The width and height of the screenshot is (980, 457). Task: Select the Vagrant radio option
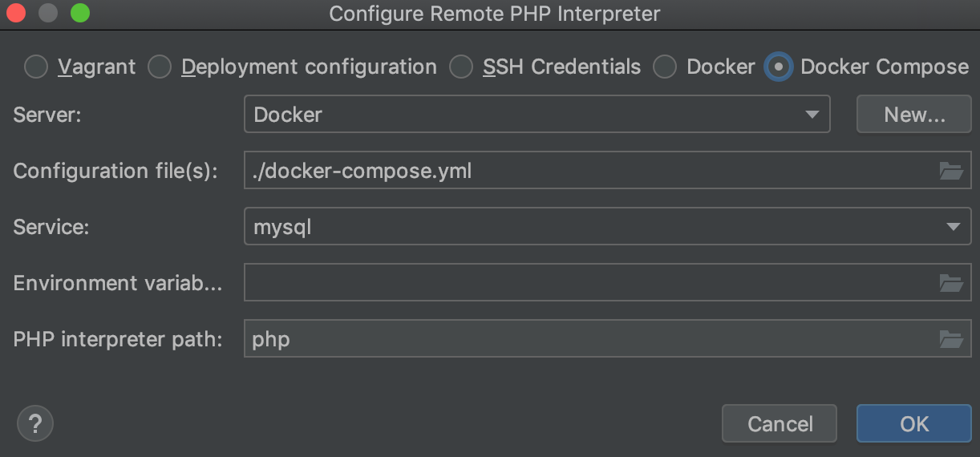click(x=36, y=67)
